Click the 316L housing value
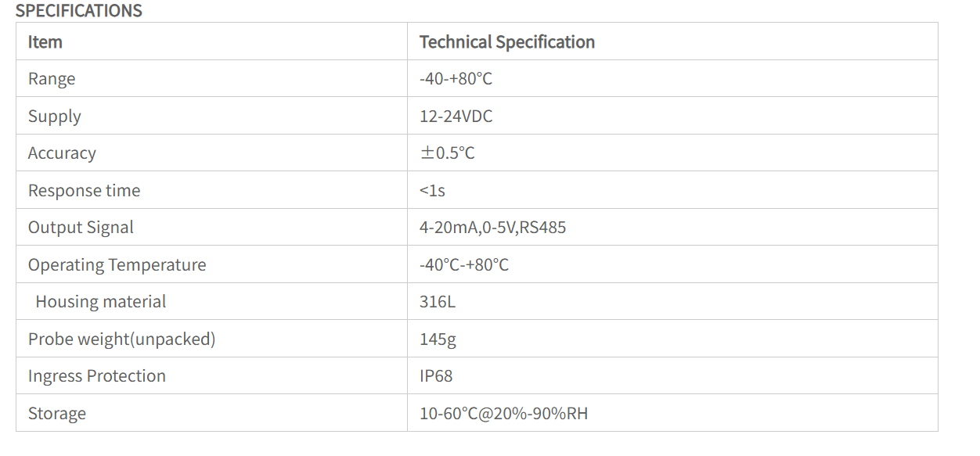 point(438,302)
